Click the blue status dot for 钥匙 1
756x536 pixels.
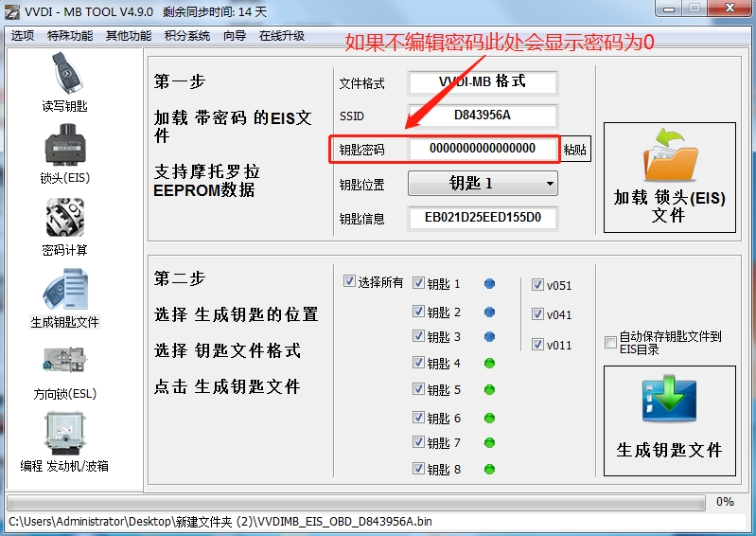[x=489, y=284]
